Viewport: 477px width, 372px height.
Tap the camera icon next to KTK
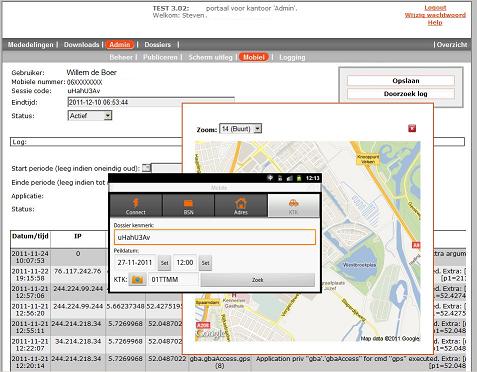[138, 279]
